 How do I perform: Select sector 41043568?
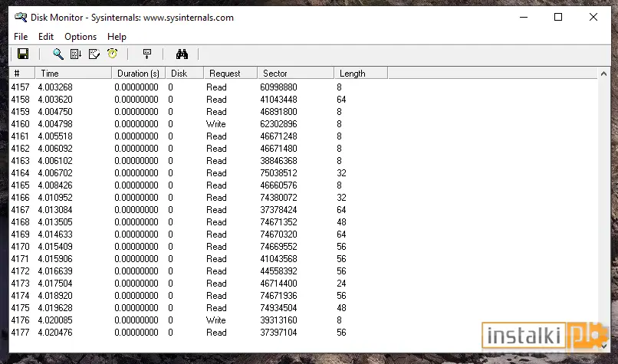(278, 259)
